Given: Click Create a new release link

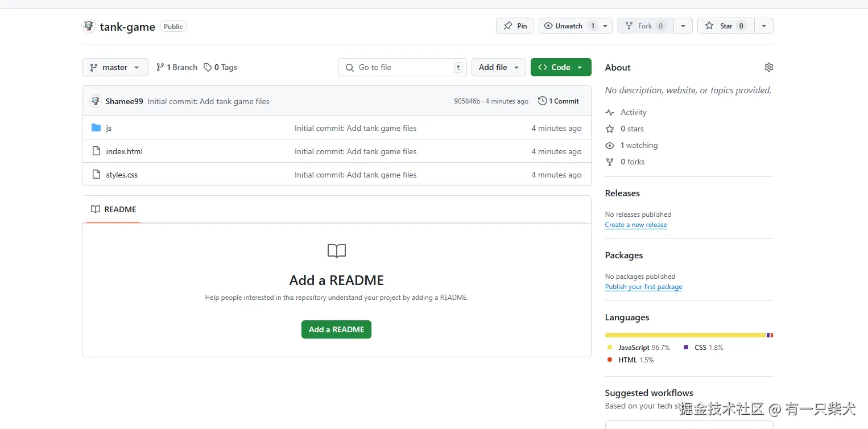Looking at the screenshot, I should (635, 225).
